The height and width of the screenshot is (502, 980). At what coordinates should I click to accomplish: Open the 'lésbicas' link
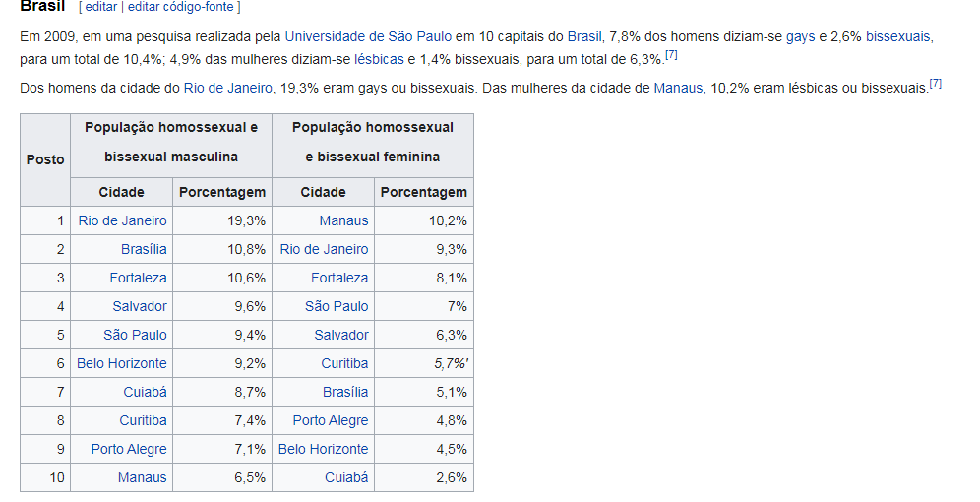point(379,60)
